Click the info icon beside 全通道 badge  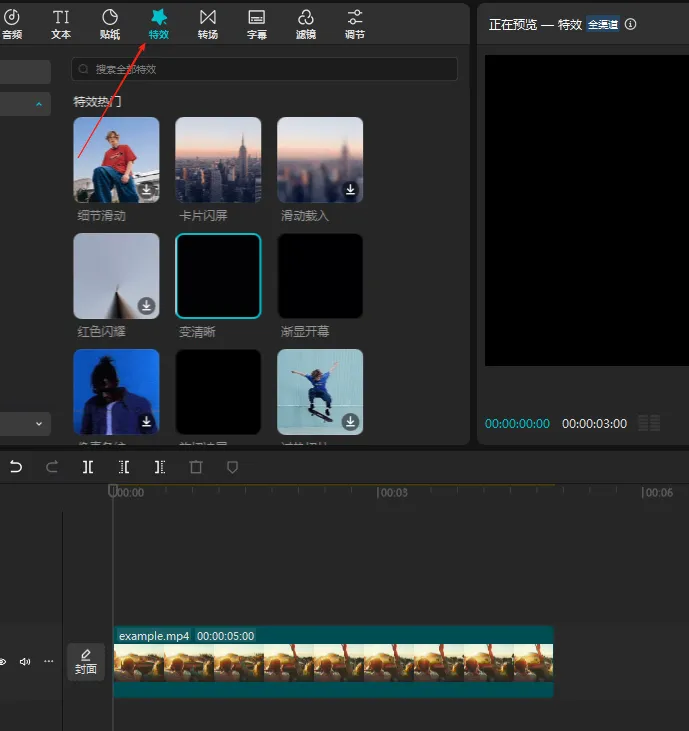[x=630, y=24]
